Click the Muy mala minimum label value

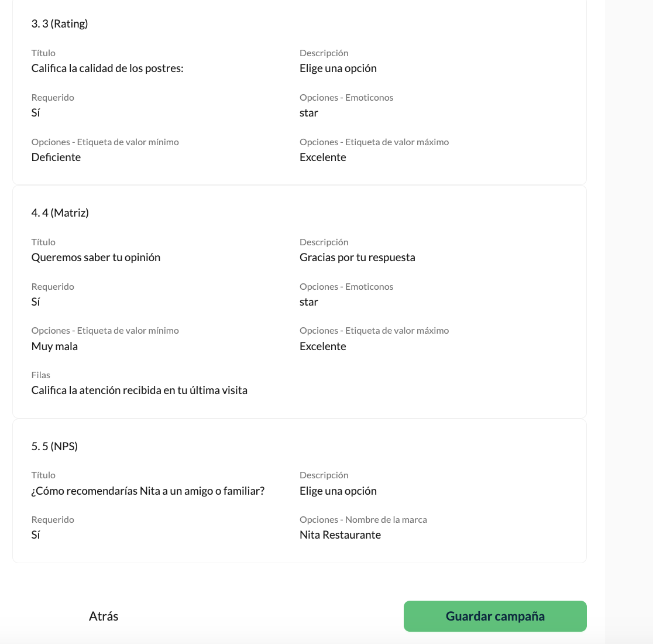tap(54, 346)
